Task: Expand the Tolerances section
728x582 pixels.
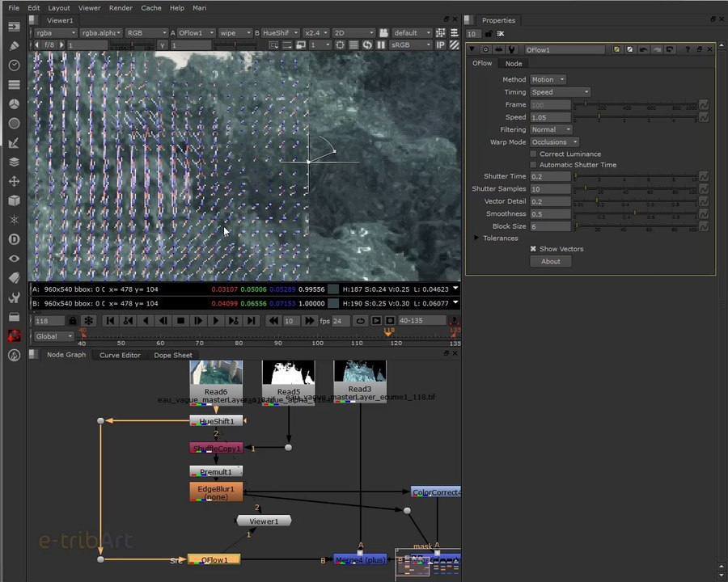Action: (x=476, y=238)
